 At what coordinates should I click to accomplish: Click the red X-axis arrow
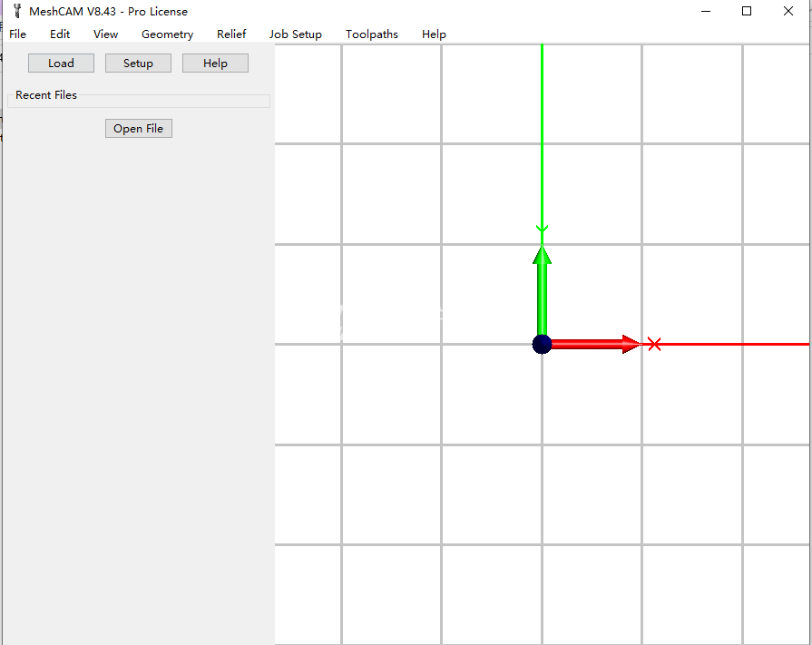pyautogui.click(x=595, y=344)
